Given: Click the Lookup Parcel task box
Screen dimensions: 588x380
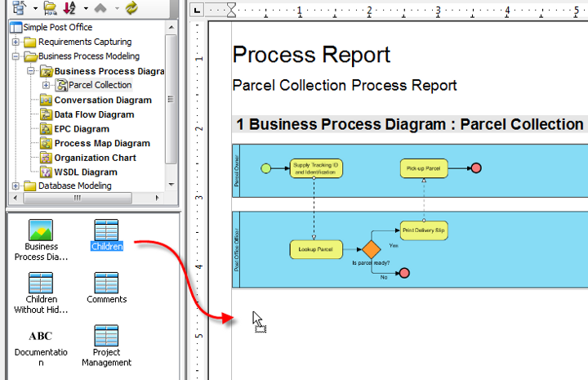Looking at the screenshot, I should point(316,249).
